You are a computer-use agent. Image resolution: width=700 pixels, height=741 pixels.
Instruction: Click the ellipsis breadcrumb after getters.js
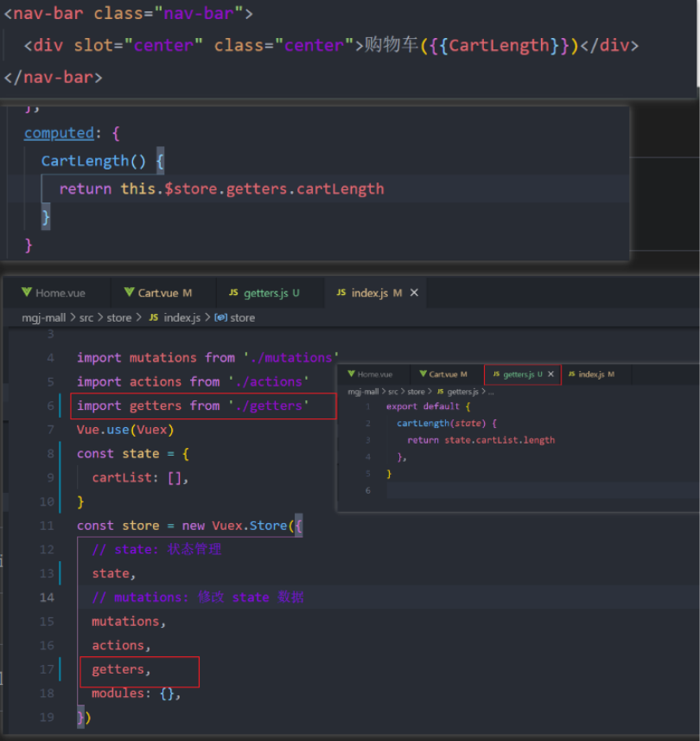(x=491, y=392)
